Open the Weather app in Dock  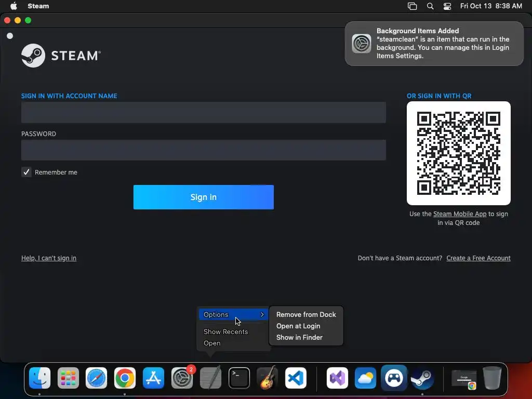click(x=365, y=378)
